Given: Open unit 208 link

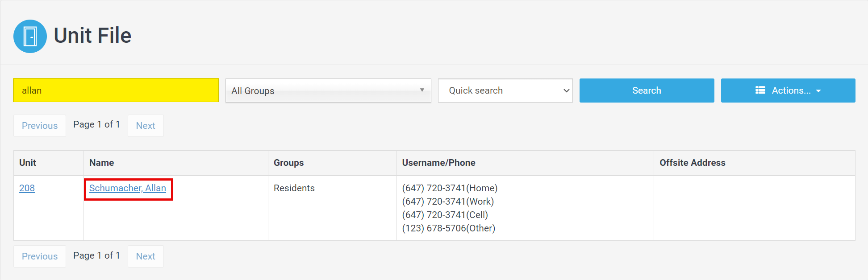Looking at the screenshot, I should 27,188.
